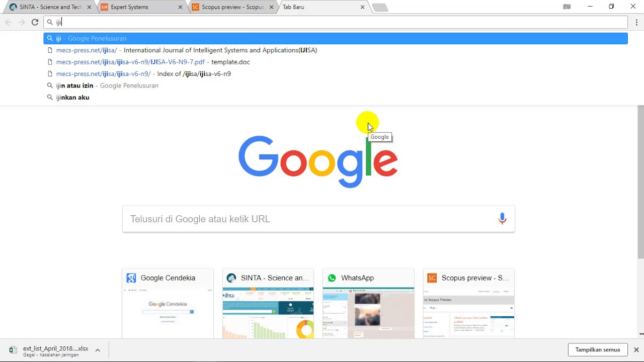
Task: Pick the 'ijin atau izin' search suggestion
Action: [x=336, y=85]
